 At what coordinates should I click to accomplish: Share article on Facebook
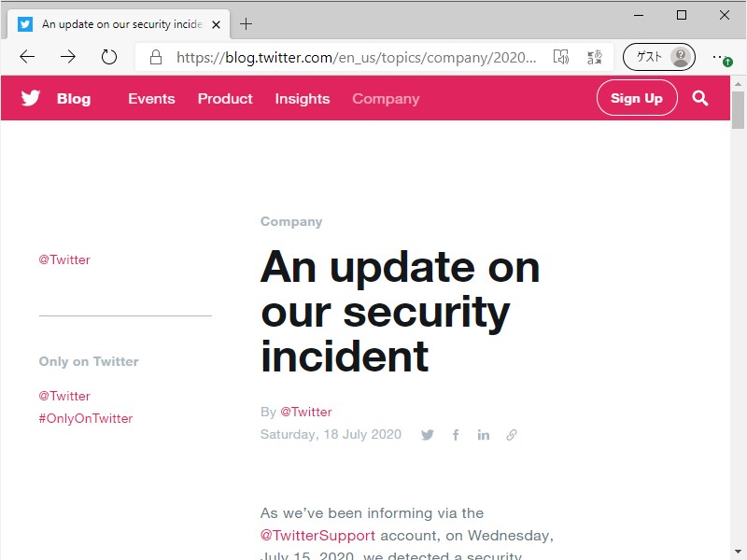coord(456,435)
